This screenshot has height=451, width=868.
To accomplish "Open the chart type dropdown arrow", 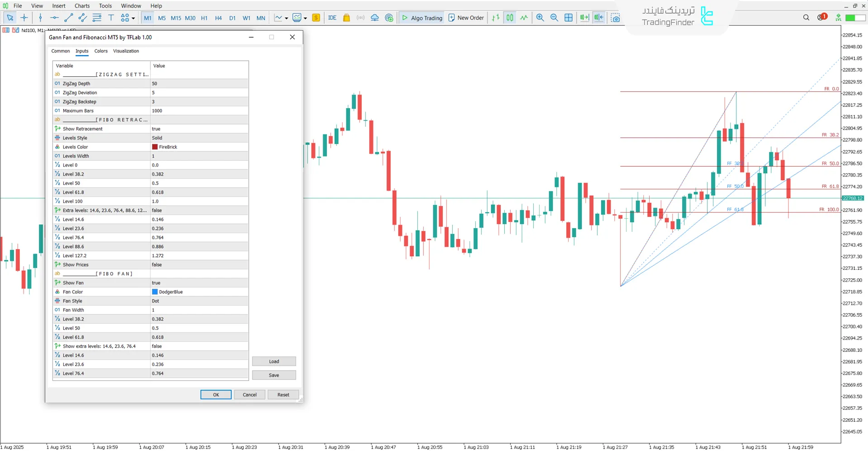I will (x=286, y=18).
